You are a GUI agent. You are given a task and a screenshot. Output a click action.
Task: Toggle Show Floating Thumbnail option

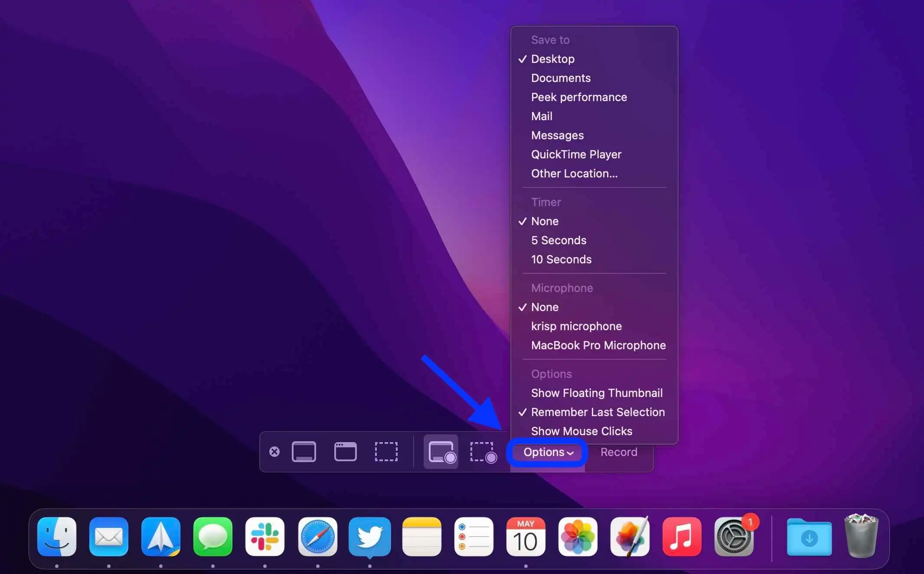click(596, 393)
